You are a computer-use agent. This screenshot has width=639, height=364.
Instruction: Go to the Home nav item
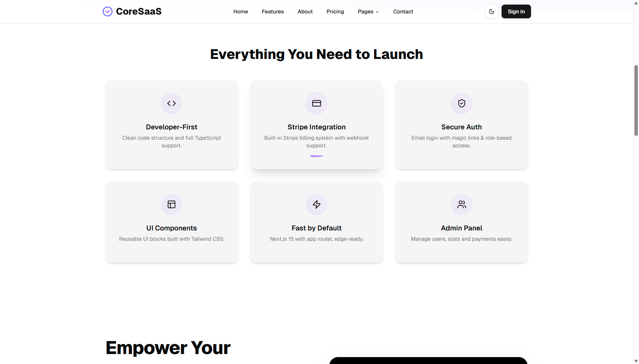(x=241, y=11)
